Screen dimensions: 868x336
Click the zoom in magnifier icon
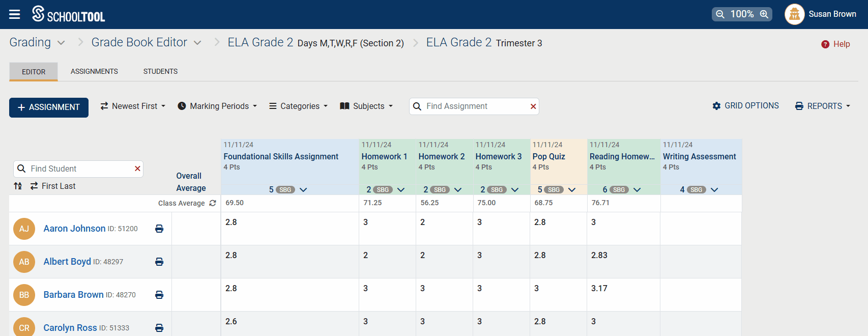point(764,14)
